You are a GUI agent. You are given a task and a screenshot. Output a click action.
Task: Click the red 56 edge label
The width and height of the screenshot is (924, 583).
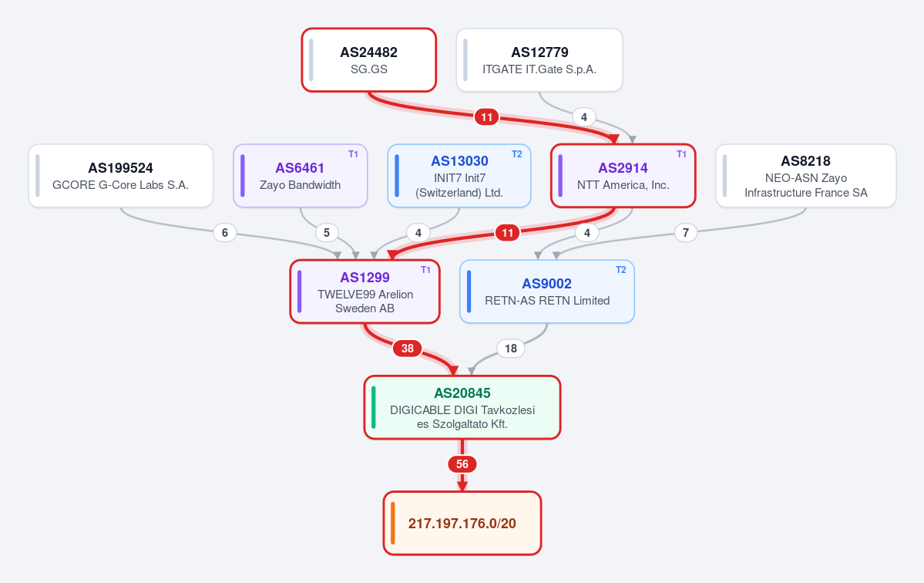462,464
